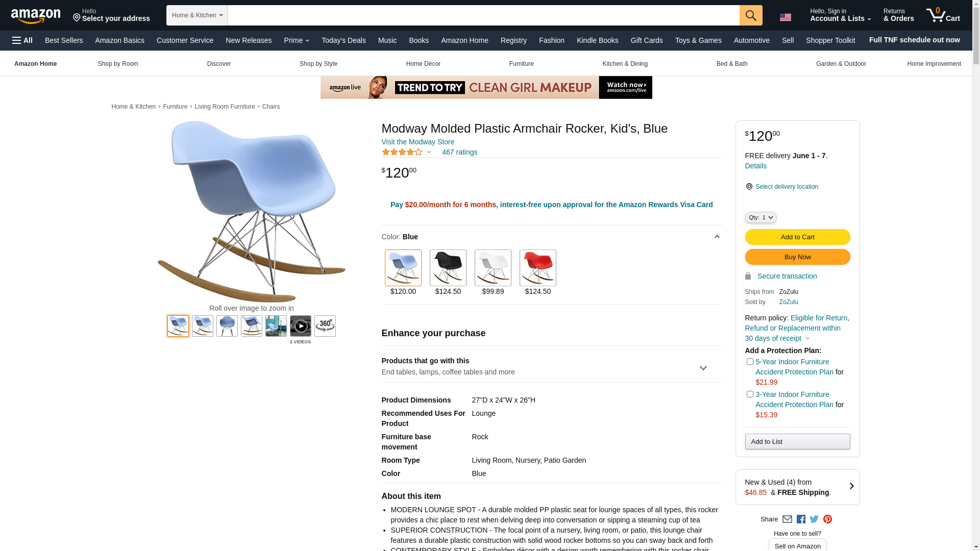Click the search magnifier button
The height and width of the screenshot is (551, 980).
tap(751, 15)
